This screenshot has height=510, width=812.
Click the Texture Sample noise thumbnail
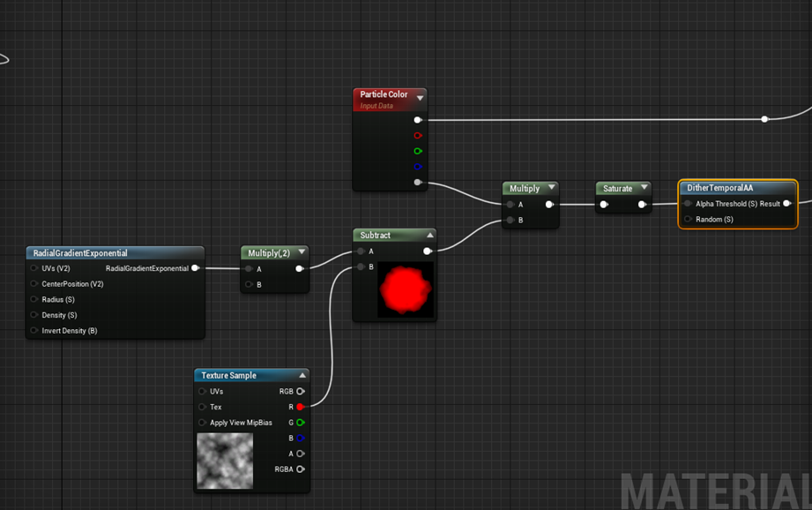coord(225,461)
